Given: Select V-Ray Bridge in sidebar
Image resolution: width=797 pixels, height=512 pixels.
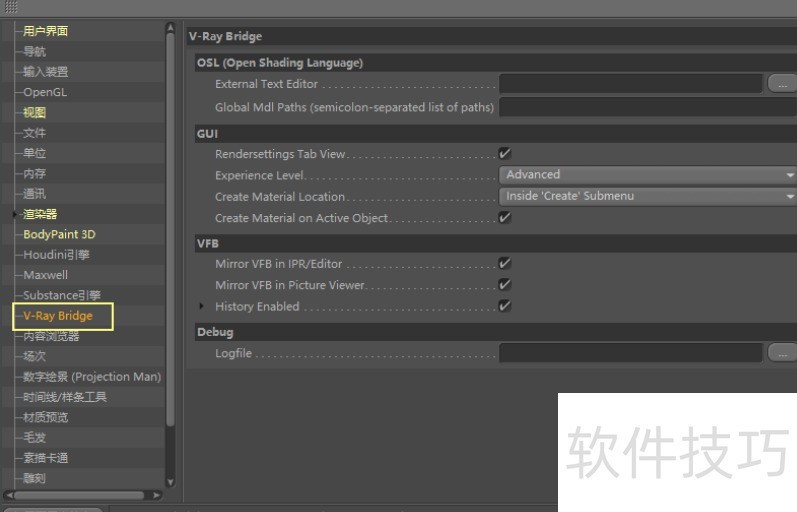Looking at the screenshot, I should tap(58, 316).
